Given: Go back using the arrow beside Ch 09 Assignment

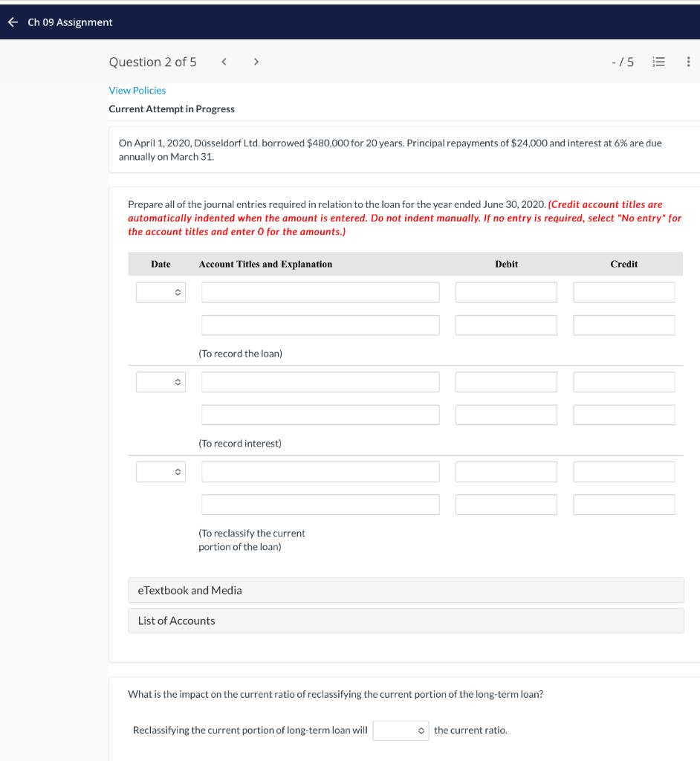Looking at the screenshot, I should [x=13, y=22].
